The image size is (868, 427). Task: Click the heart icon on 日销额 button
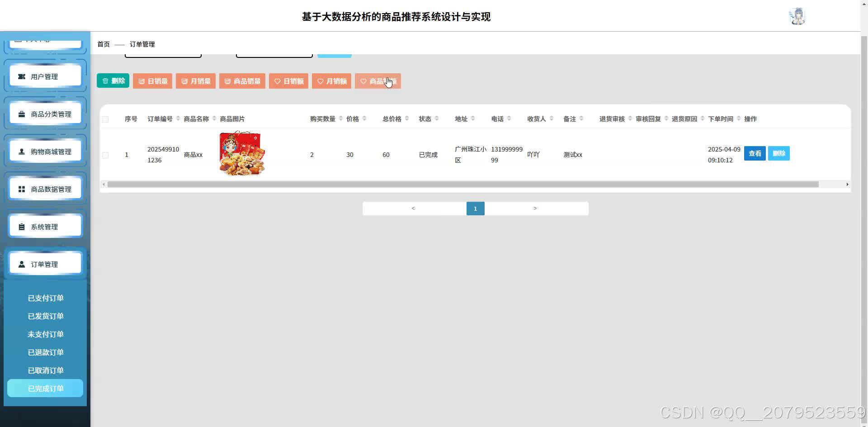(x=278, y=81)
